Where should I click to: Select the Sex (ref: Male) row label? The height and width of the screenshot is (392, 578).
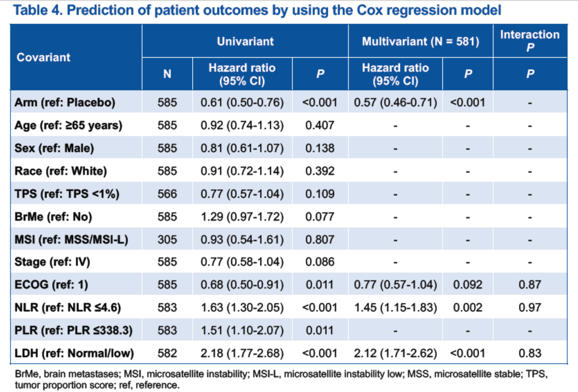55,148
